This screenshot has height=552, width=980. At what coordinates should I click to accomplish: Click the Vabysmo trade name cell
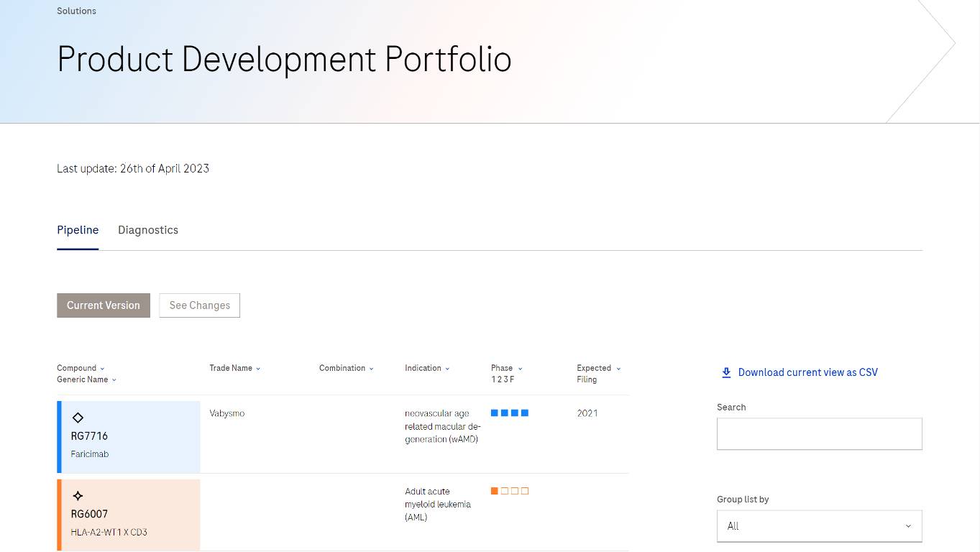click(x=227, y=413)
